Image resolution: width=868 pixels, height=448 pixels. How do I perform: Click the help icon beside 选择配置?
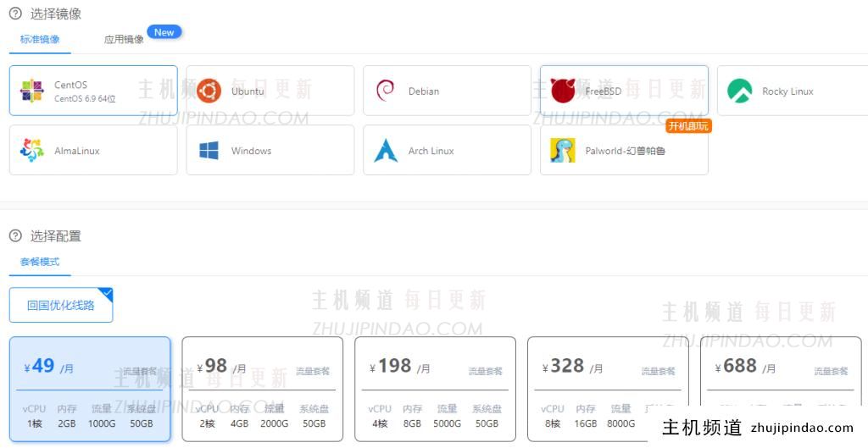(x=15, y=235)
